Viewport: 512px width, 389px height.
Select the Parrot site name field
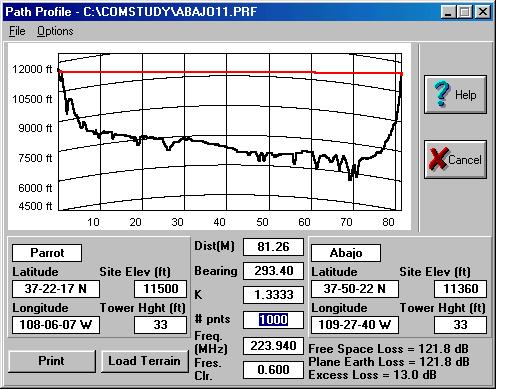47,253
